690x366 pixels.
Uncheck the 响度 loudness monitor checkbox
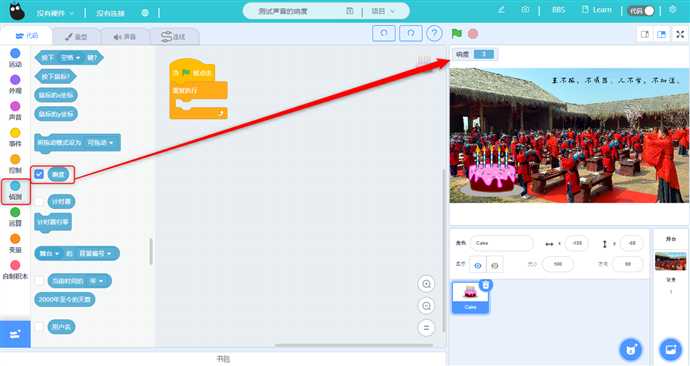point(39,174)
